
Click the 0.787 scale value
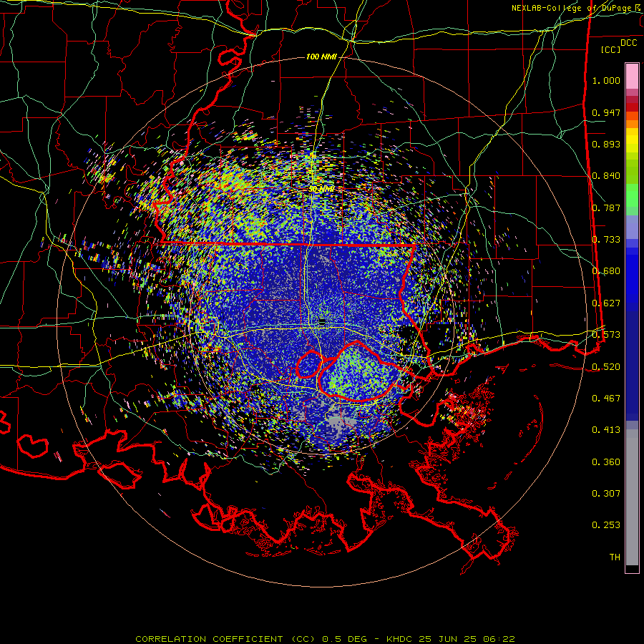tap(606, 208)
